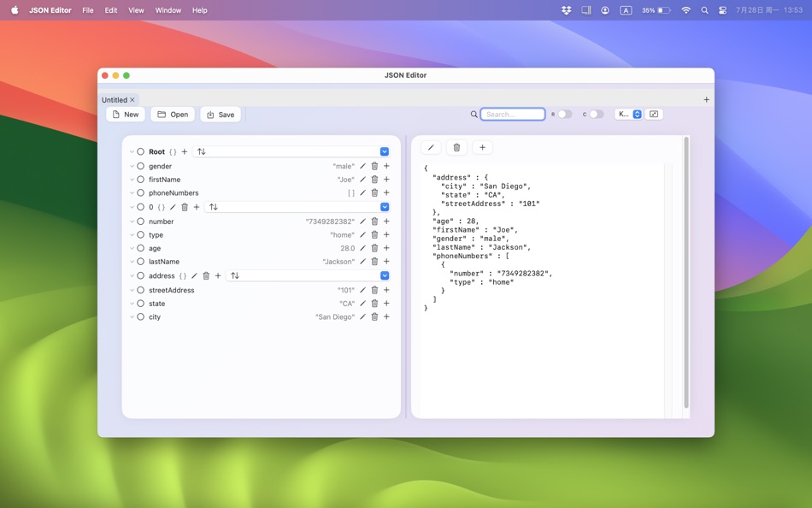Collapse the address node chevron

tap(132, 275)
